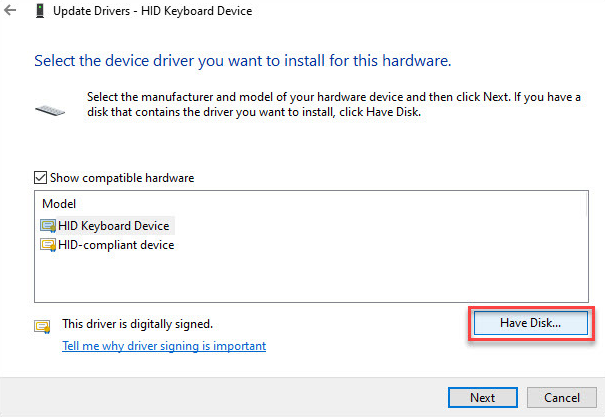The image size is (605, 417).
Task: Click the Model column header
Action: pyautogui.click(x=59, y=204)
